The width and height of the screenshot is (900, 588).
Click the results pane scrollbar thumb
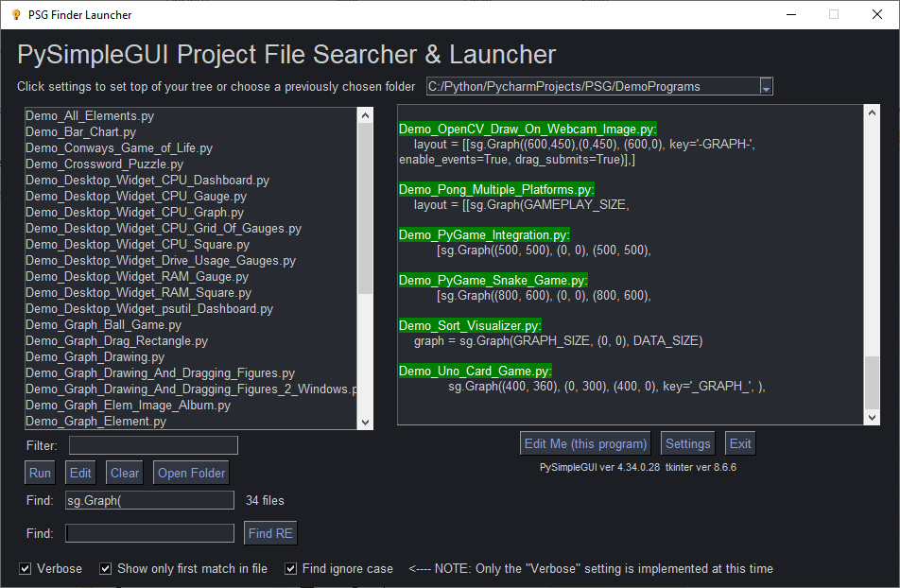click(872, 380)
